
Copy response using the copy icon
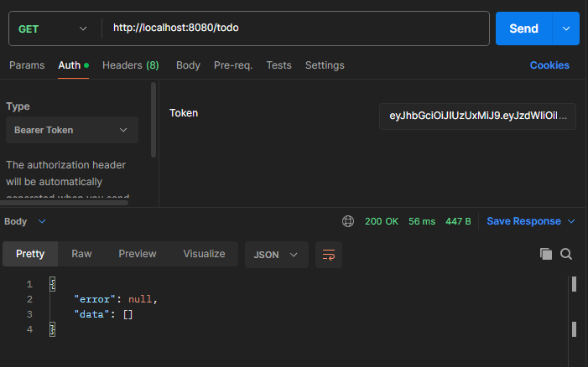tap(546, 254)
